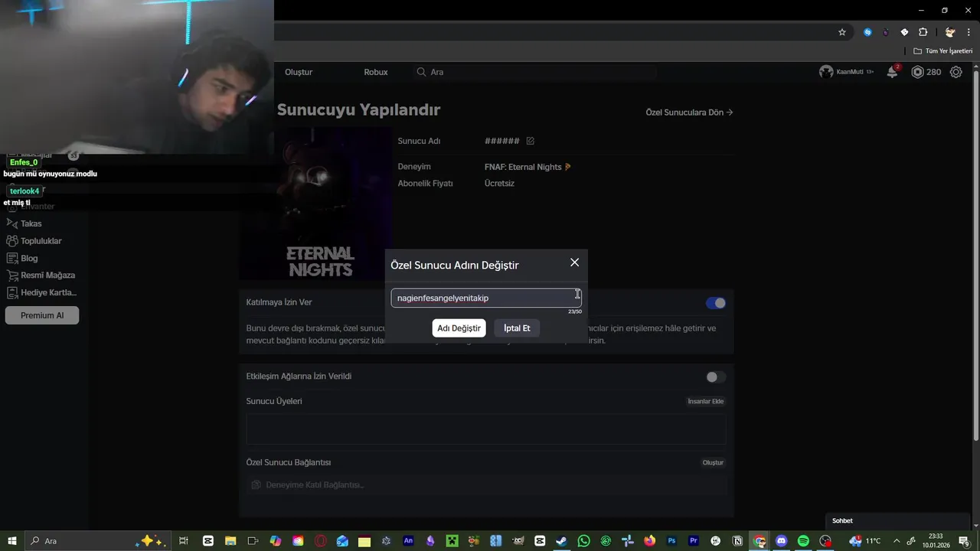Open the taskbar clock showing 23:33
Viewport: 980px width, 551px height.
click(936, 541)
